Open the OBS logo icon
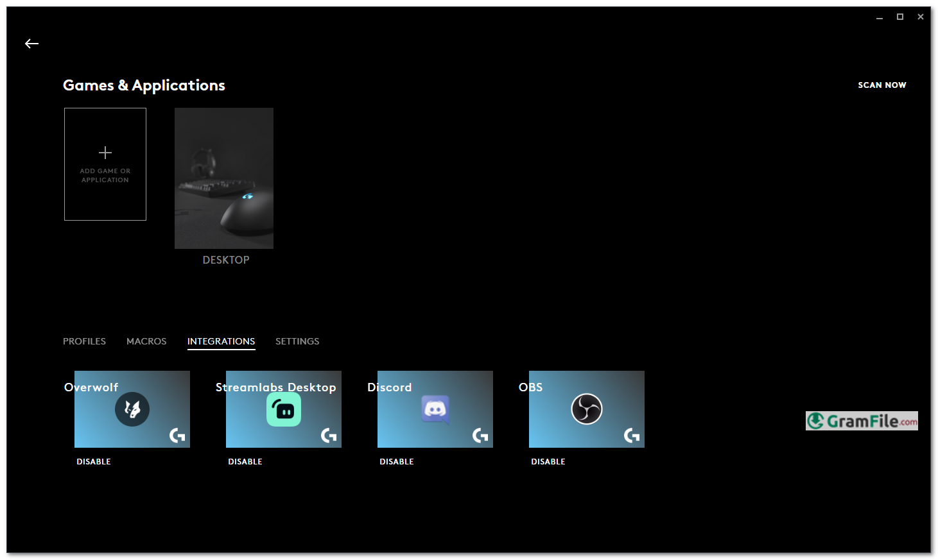This screenshot has height=560, width=938. point(587,409)
